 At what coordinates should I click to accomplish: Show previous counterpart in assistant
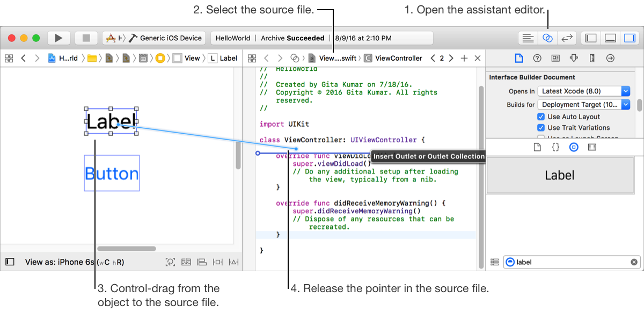433,58
